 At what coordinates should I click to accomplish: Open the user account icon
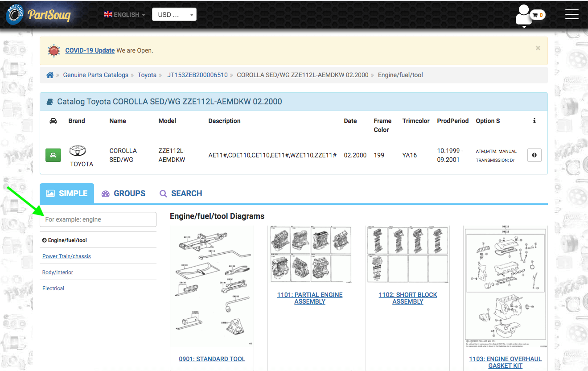tap(524, 16)
